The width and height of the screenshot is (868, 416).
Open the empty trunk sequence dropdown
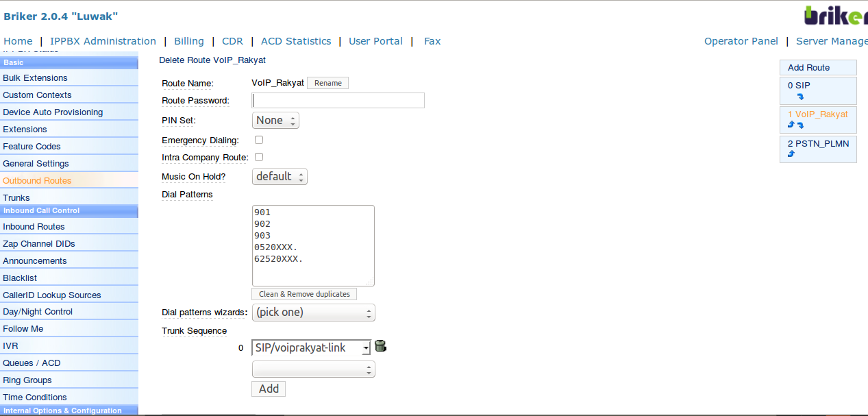click(x=314, y=369)
